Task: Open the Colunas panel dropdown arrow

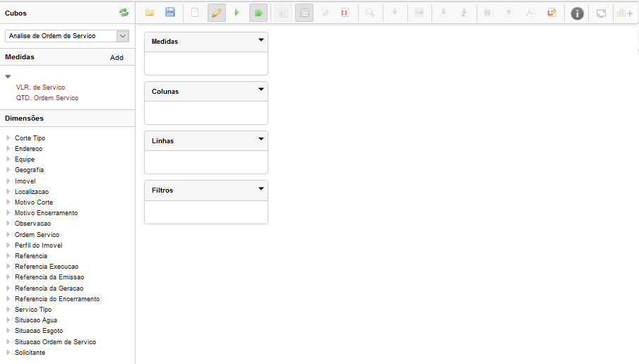Action: click(x=261, y=90)
